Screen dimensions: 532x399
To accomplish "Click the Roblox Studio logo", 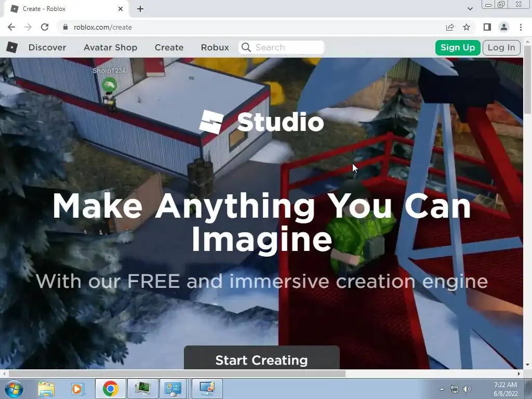I will coord(262,122).
